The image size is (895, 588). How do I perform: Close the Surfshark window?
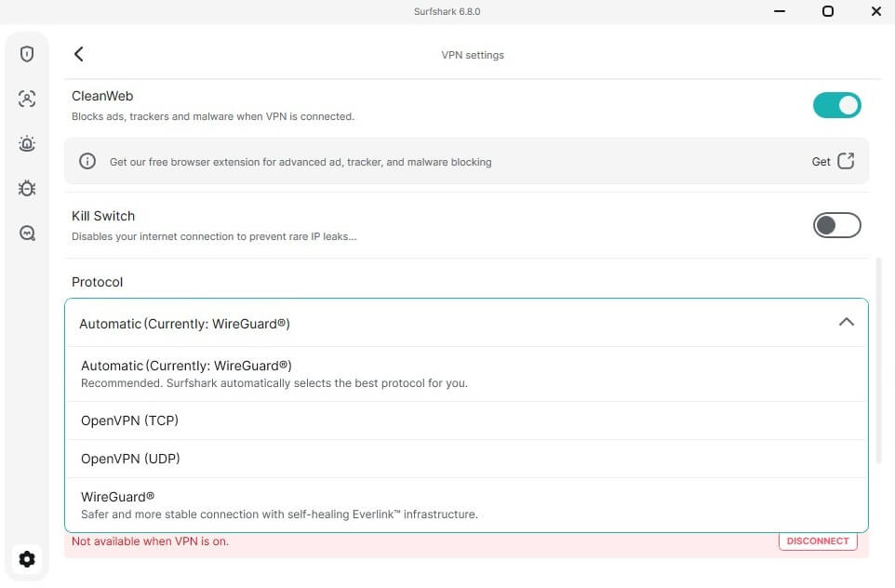tap(876, 11)
